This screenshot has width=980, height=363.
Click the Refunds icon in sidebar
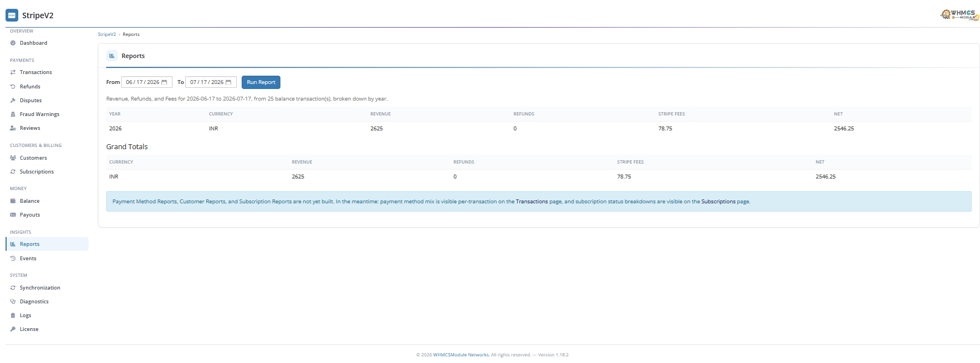[x=13, y=87]
